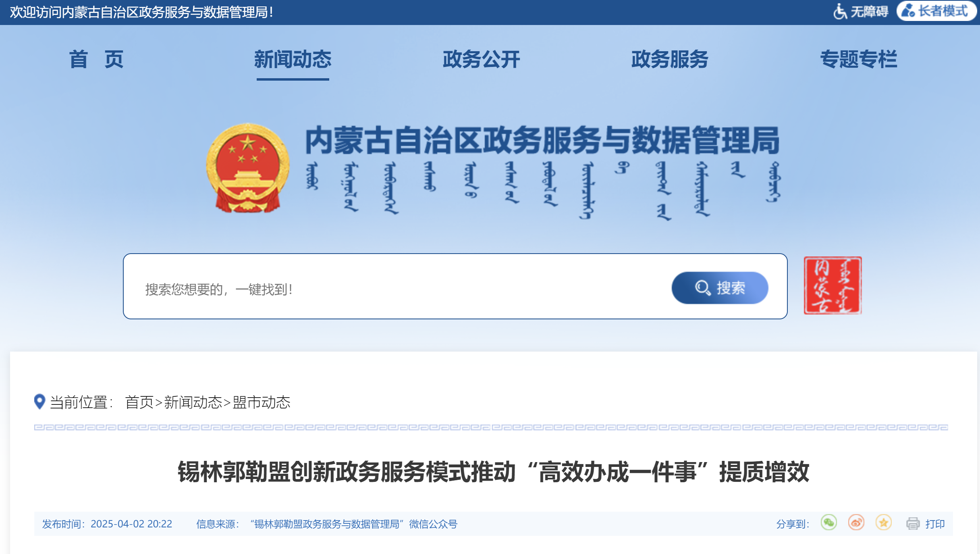Go to 专题专栏 section
Viewport: 980px width, 554px height.
pos(858,59)
